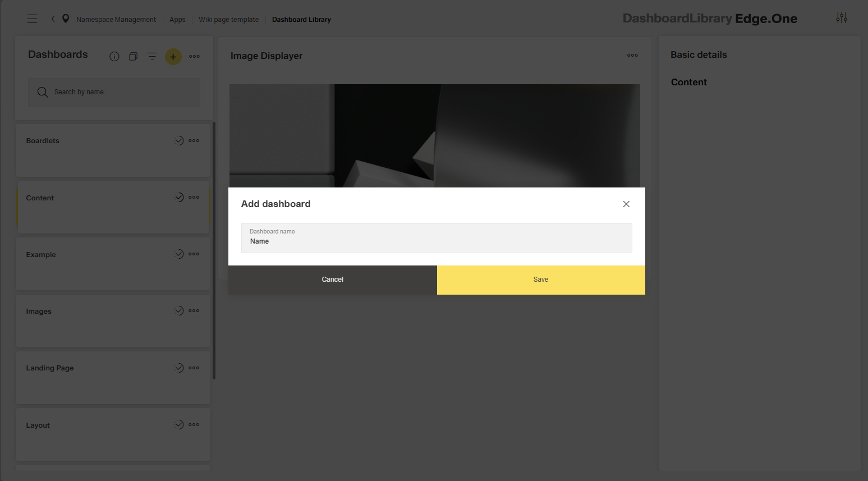Click the location pin in the breadcrumb

65,19
